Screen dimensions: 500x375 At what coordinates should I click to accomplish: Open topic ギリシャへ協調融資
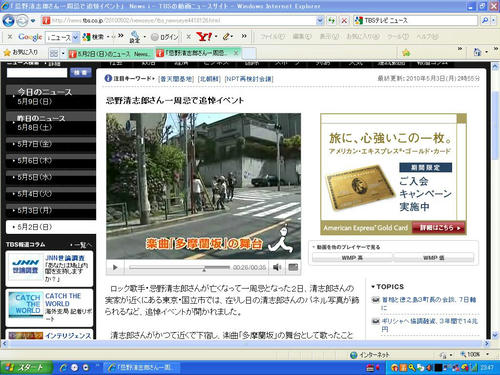429,325
